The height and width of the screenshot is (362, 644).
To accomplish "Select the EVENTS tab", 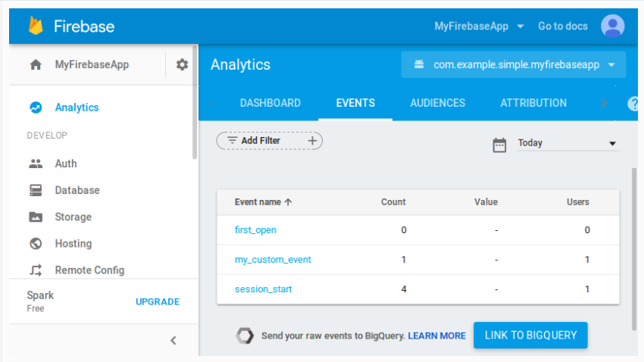I will coord(355,103).
